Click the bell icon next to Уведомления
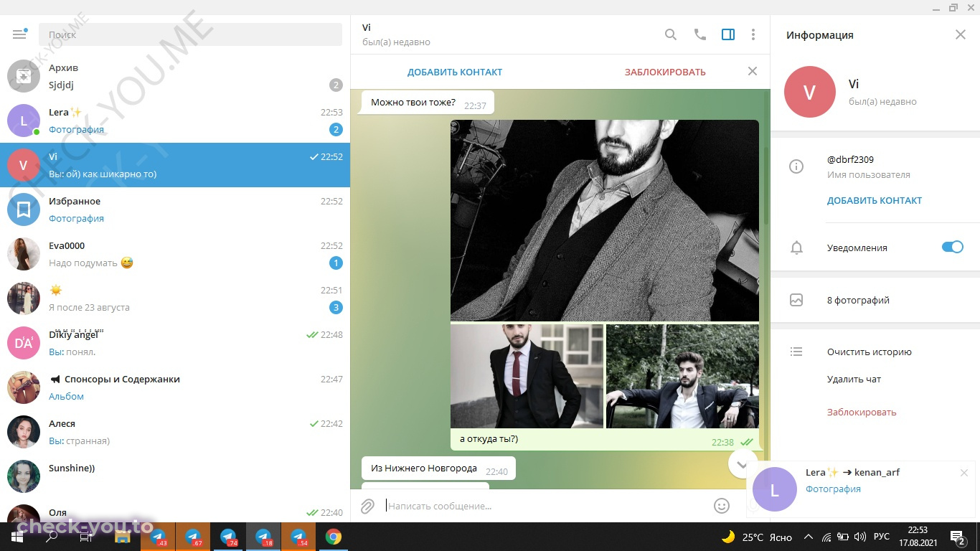Image resolution: width=980 pixels, height=551 pixels. 796,248
